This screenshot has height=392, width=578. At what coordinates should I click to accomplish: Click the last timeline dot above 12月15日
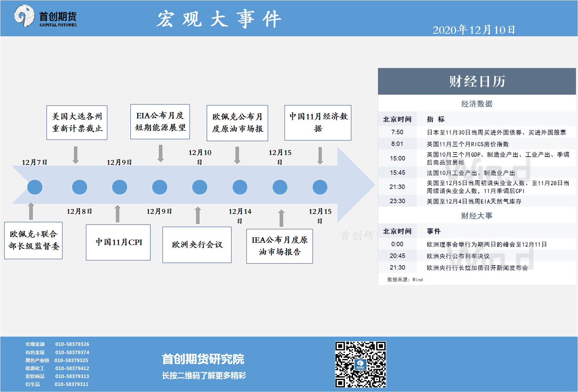320,187
